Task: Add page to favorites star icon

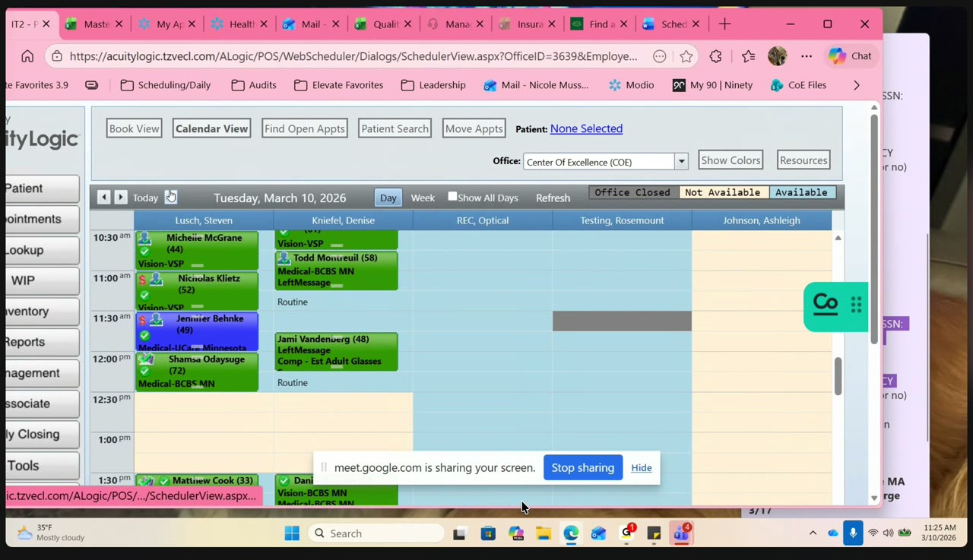Action: (686, 56)
